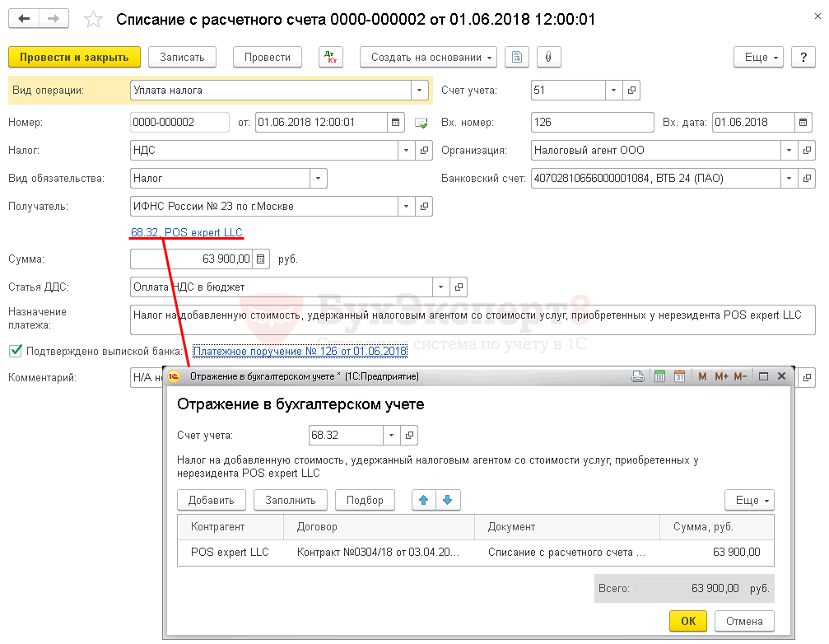Add document to favorites with star icon
Viewport: 829px width, 644px height.
point(95,19)
